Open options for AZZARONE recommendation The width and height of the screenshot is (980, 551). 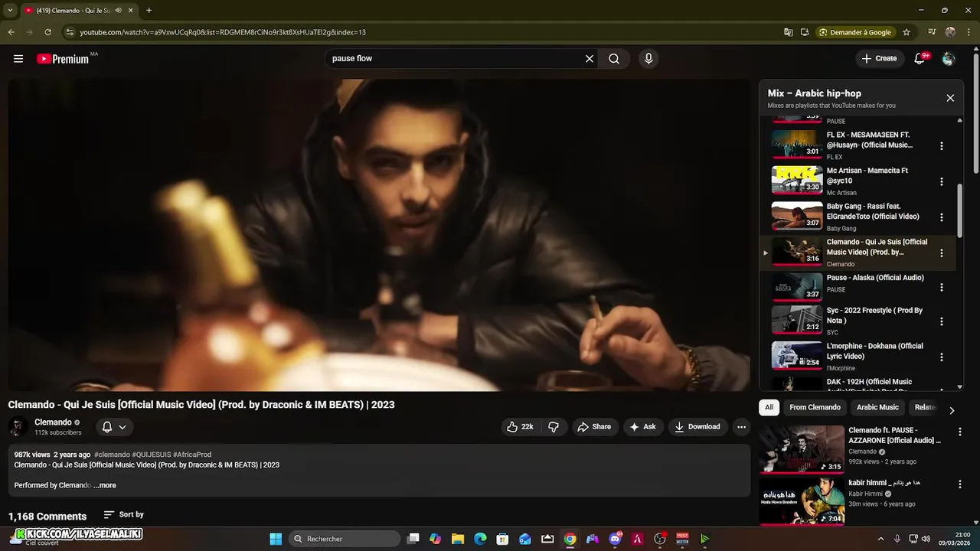point(960,432)
